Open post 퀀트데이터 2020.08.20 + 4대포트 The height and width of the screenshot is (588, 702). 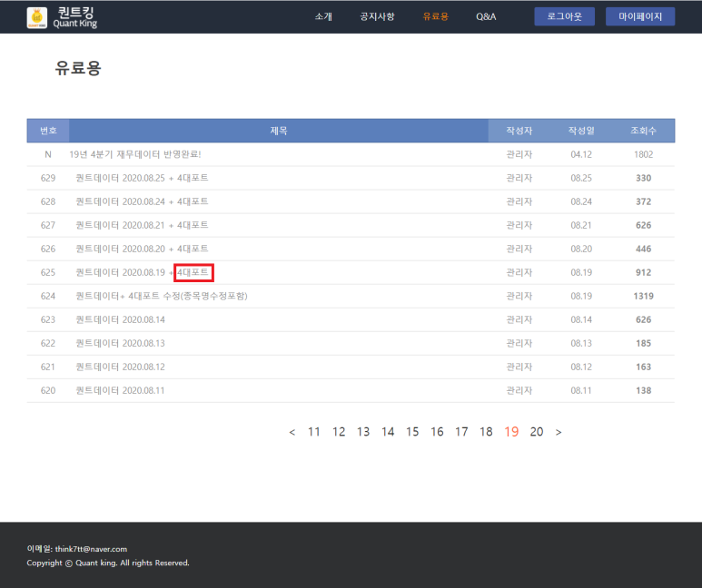(x=142, y=249)
